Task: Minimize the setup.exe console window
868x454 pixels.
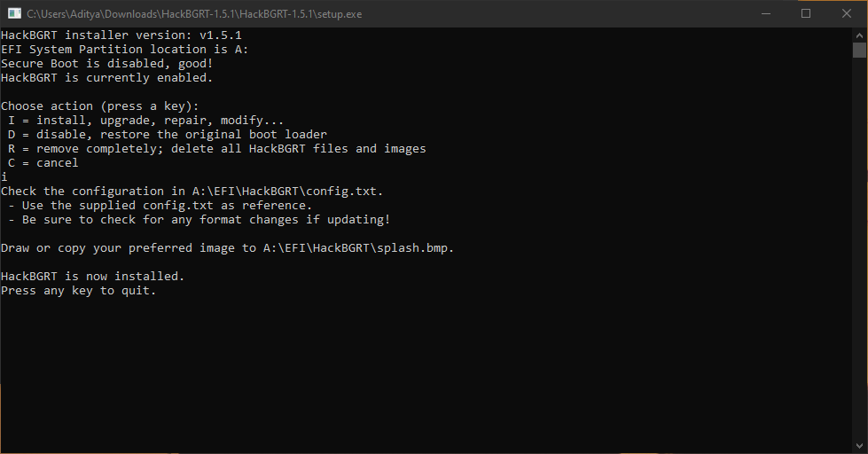Action: [x=766, y=13]
